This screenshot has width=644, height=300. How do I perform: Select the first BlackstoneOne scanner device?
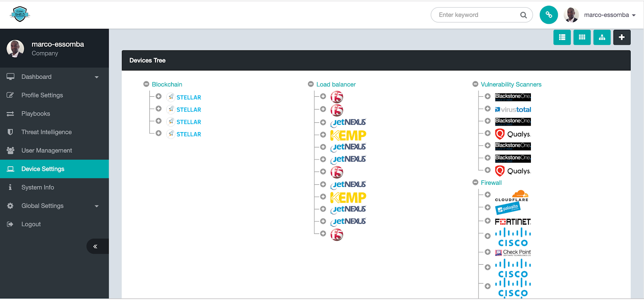(513, 97)
